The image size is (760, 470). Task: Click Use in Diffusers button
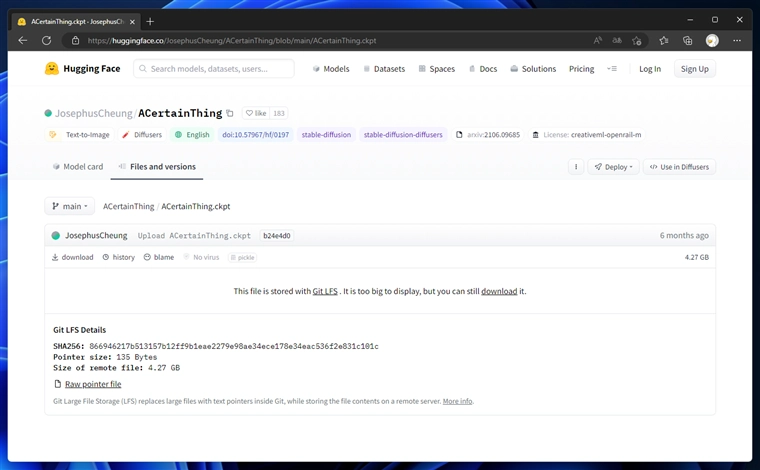(x=679, y=167)
